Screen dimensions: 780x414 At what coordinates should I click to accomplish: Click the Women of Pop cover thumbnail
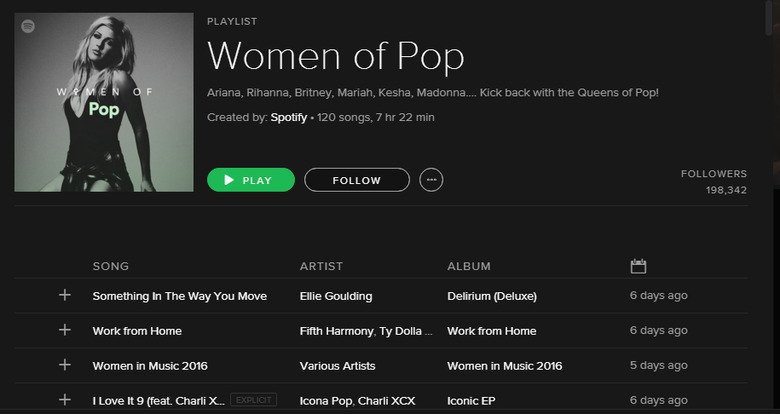pos(104,102)
